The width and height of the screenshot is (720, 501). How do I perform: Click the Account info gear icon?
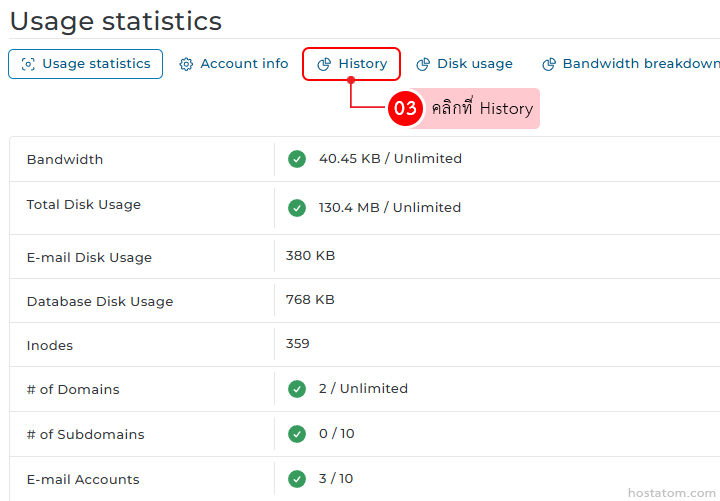186,64
